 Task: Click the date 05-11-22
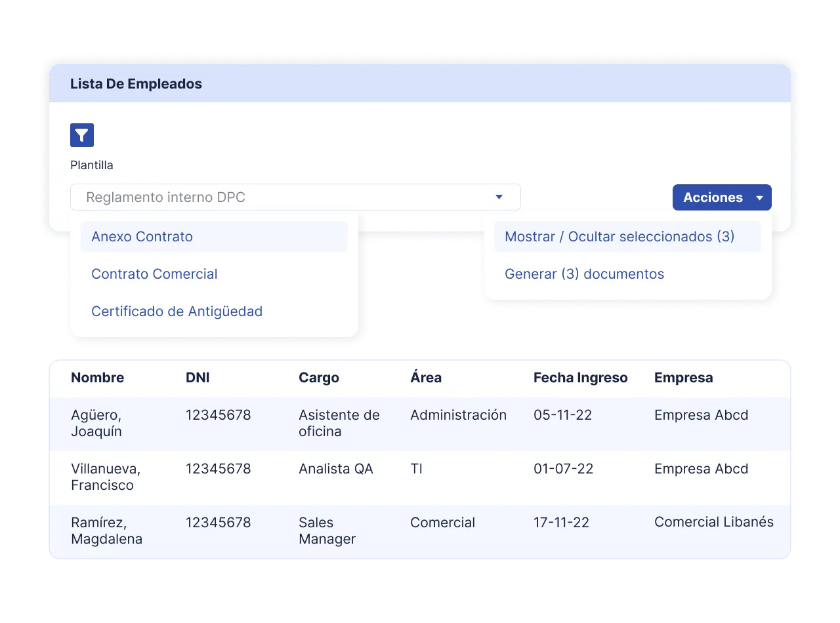[562, 415]
